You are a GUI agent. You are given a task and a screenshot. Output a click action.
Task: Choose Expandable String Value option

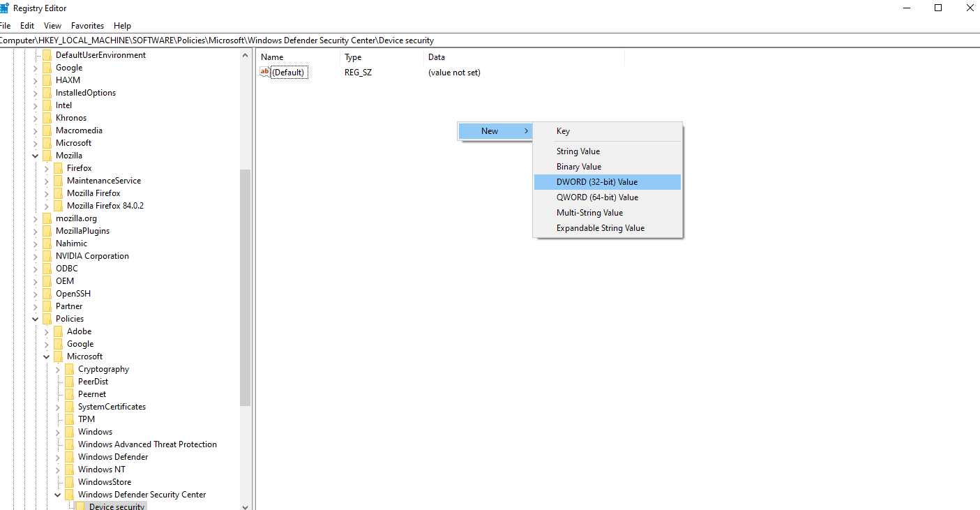(x=608, y=228)
